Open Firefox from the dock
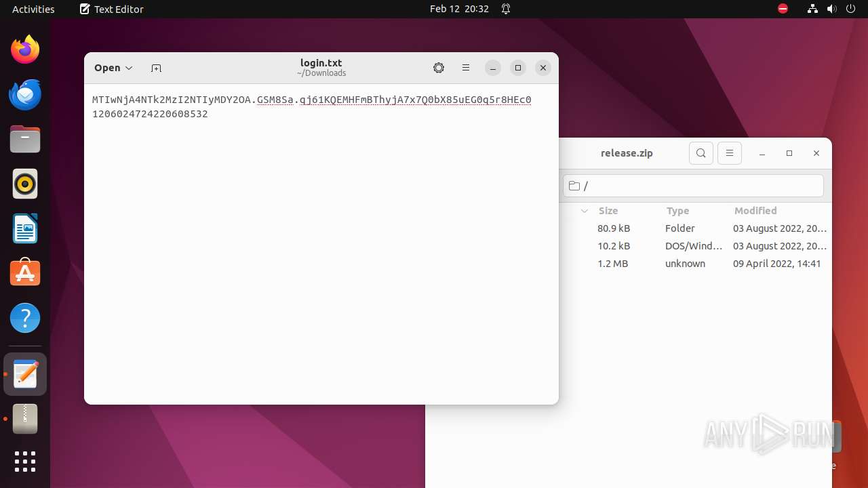868x488 pixels. pos(25,50)
